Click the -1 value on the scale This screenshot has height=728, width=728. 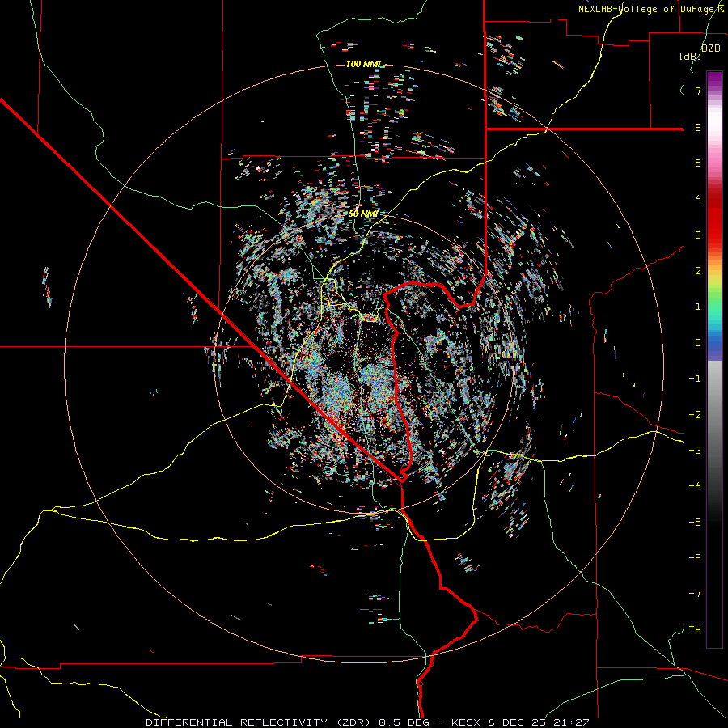point(695,379)
